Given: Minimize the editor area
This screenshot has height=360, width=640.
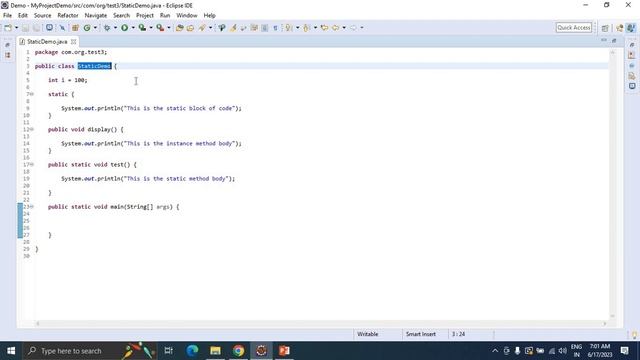Looking at the screenshot, I should (x=604, y=40).
